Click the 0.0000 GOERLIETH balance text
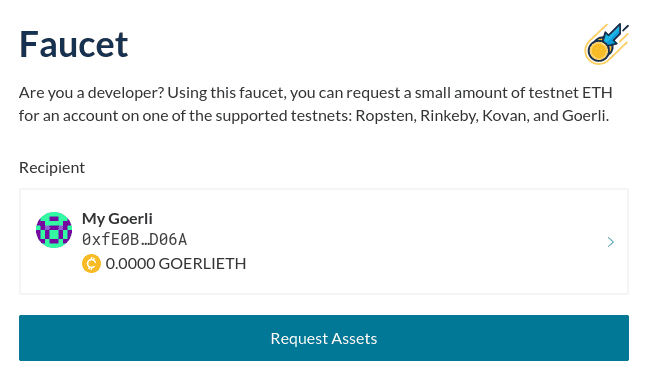 point(176,264)
